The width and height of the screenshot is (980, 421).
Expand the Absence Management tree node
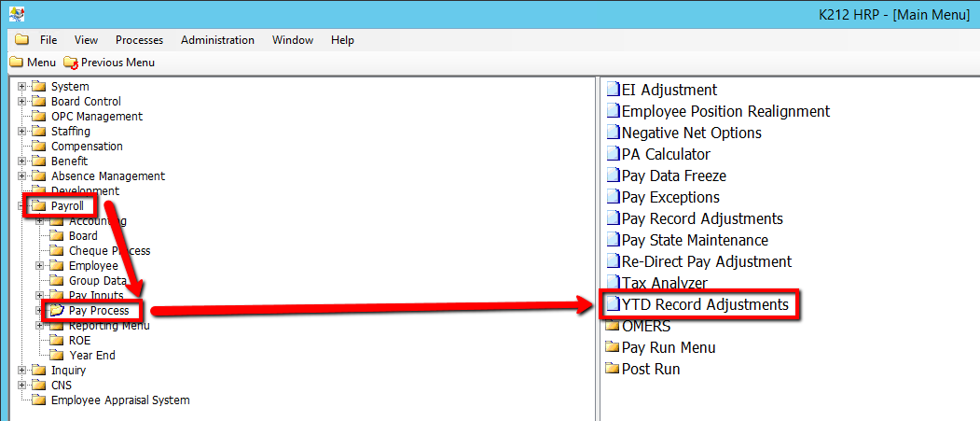pyautogui.click(x=21, y=176)
